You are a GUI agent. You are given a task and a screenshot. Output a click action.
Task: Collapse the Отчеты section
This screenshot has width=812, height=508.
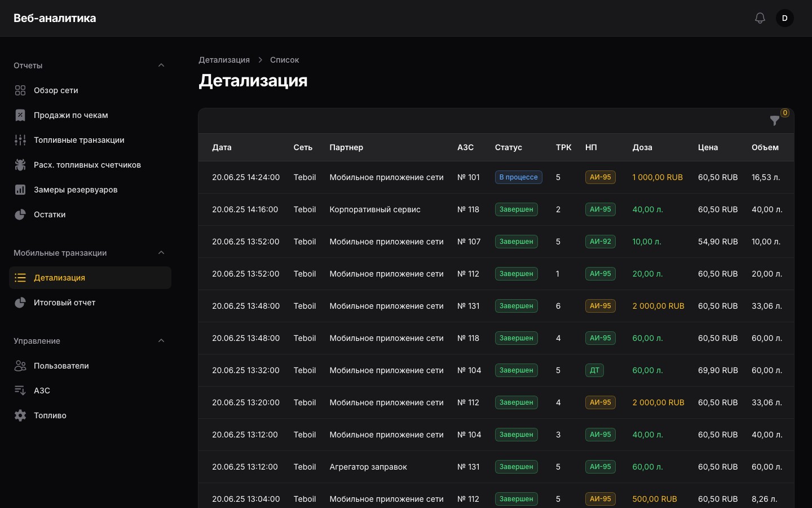click(161, 65)
